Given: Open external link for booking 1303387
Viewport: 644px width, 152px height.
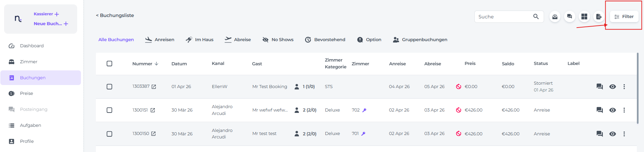Looking at the screenshot, I should 154,87.
